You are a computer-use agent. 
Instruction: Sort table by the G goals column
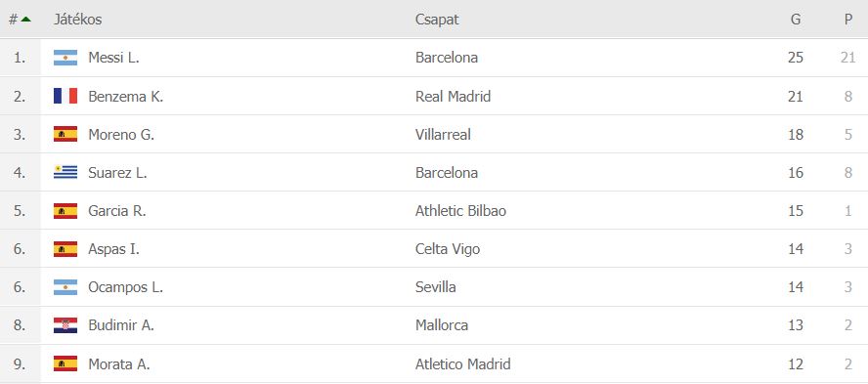point(796,20)
